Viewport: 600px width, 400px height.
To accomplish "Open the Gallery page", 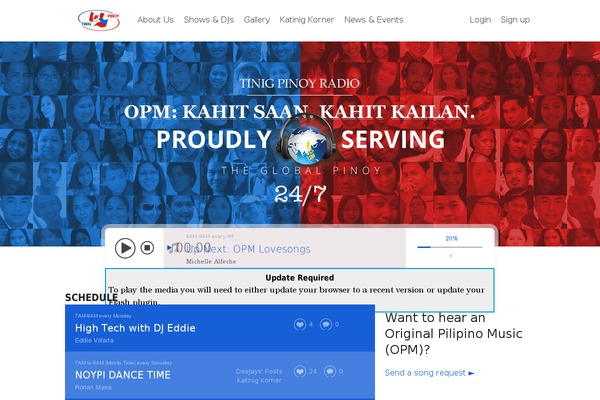I will (x=257, y=20).
